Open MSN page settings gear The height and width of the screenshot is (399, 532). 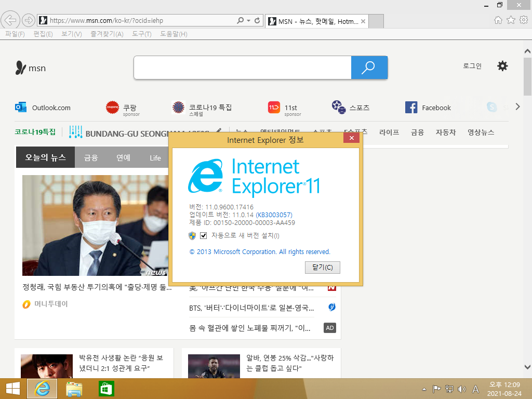click(x=502, y=66)
